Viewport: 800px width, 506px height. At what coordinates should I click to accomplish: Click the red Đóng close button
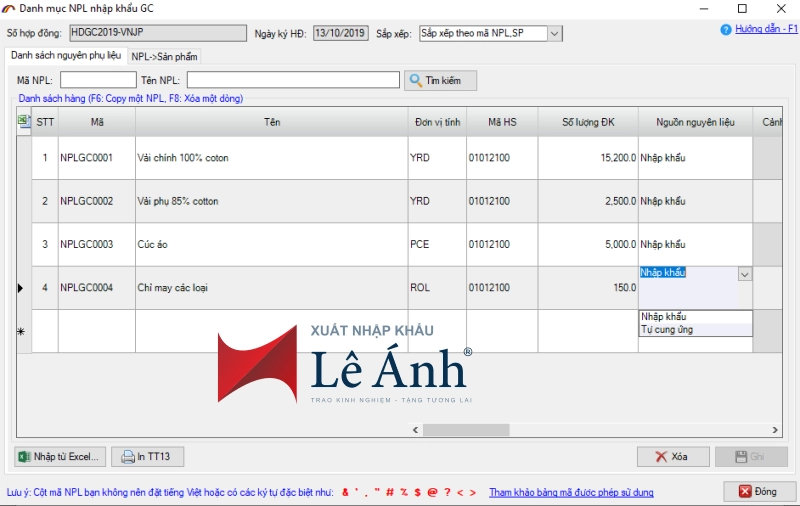tap(759, 492)
